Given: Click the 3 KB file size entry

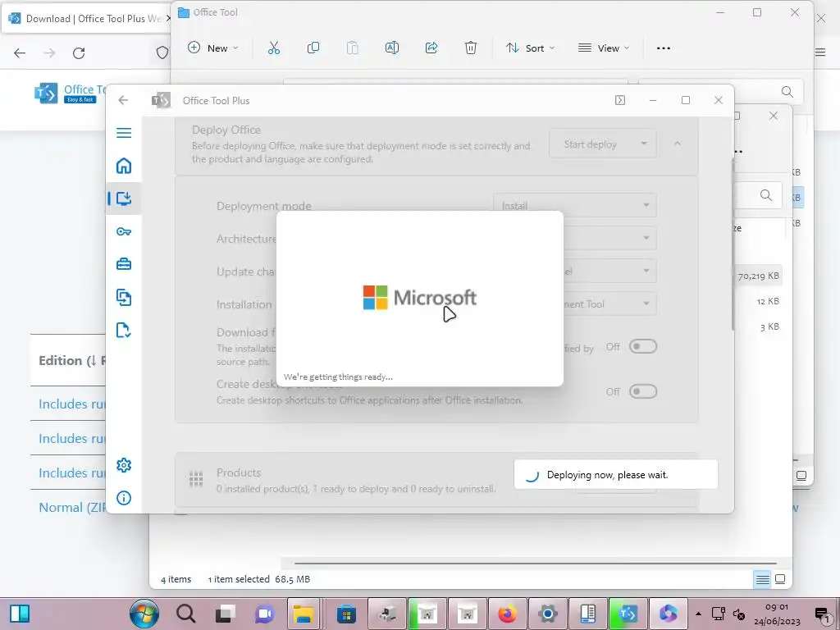Looking at the screenshot, I should click(x=769, y=326).
